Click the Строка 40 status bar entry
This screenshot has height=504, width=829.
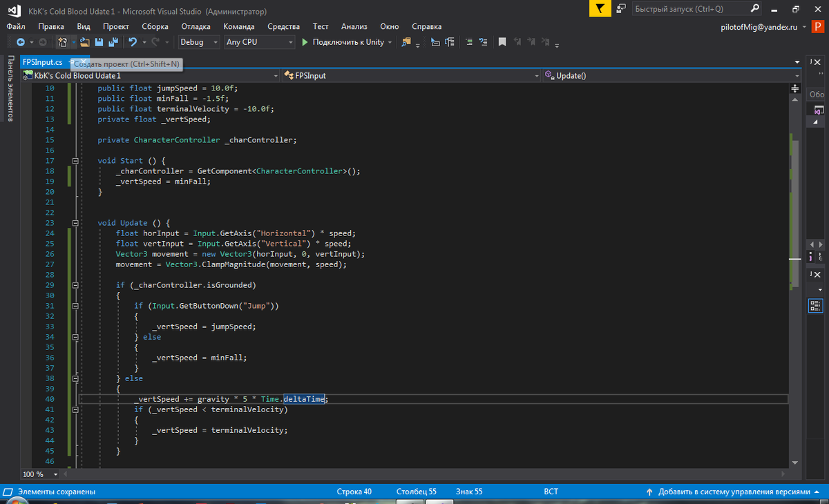354,492
